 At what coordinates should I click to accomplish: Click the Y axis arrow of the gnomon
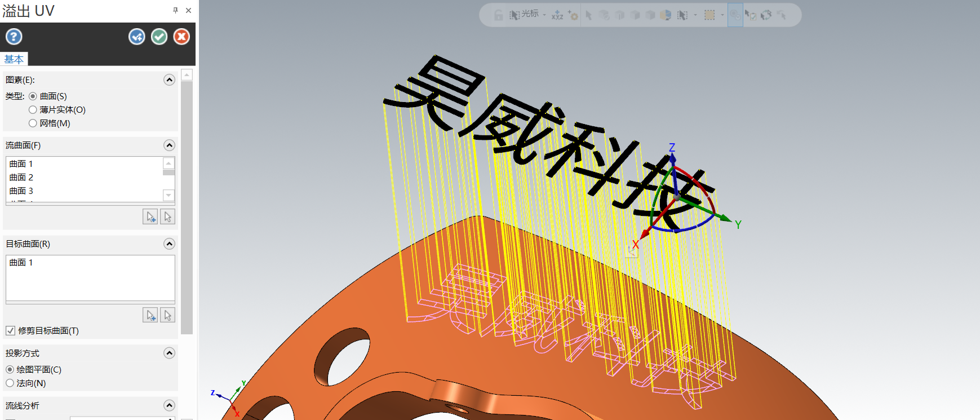(725, 218)
